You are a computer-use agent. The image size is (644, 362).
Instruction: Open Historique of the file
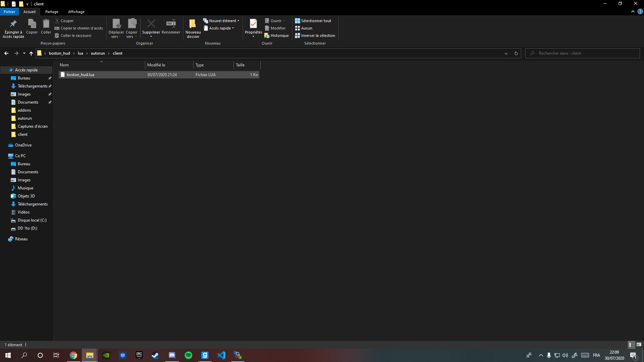point(276,36)
